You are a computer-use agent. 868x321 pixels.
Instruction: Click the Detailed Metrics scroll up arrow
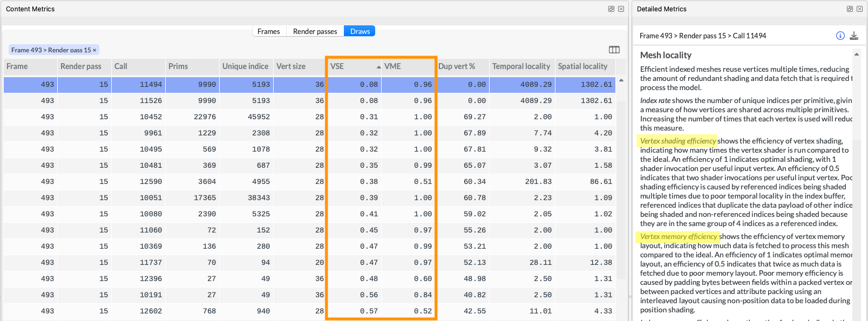857,54
